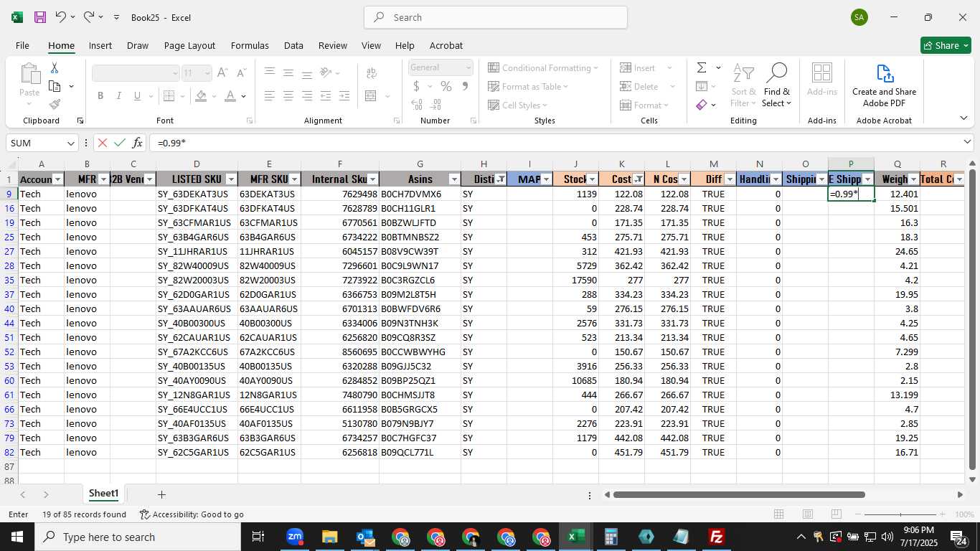Open the File menu
Image resolution: width=980 pixels, height=551 pixels.
pyautogui.click(x=22, y=45)
